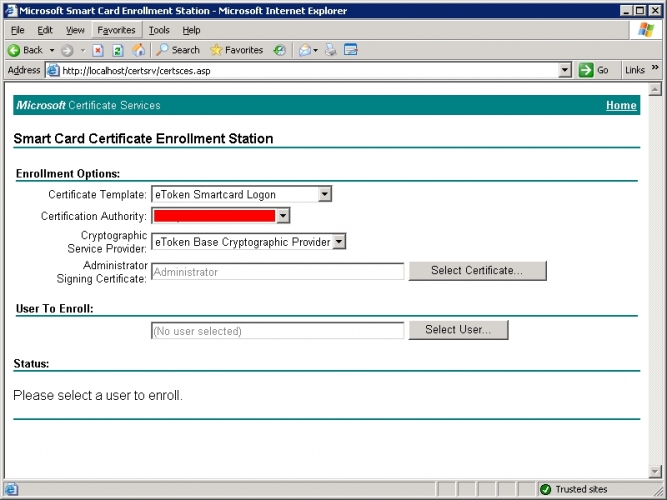Click the Edit page toolbar icon
This screenshot has width=667, height=500.
click(351, 50)
